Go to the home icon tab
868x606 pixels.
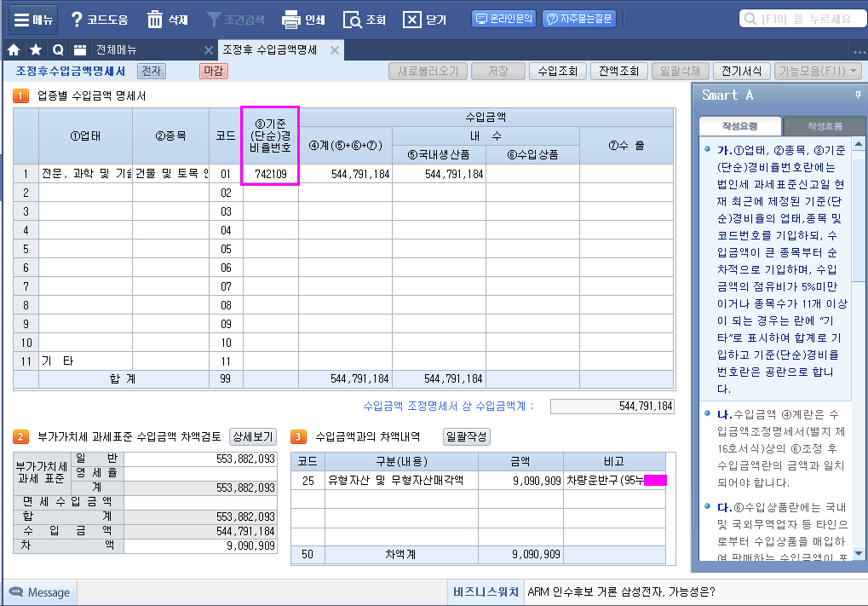point(14,50)
